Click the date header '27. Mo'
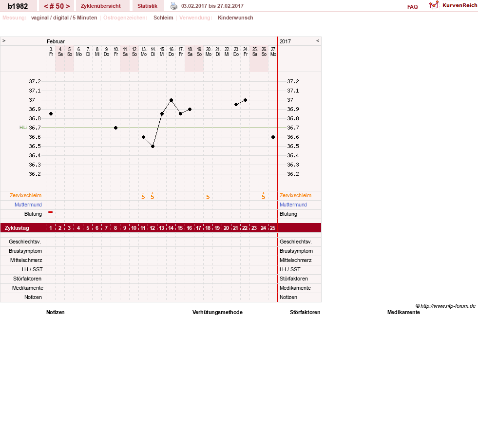 [x=273, y=52]
